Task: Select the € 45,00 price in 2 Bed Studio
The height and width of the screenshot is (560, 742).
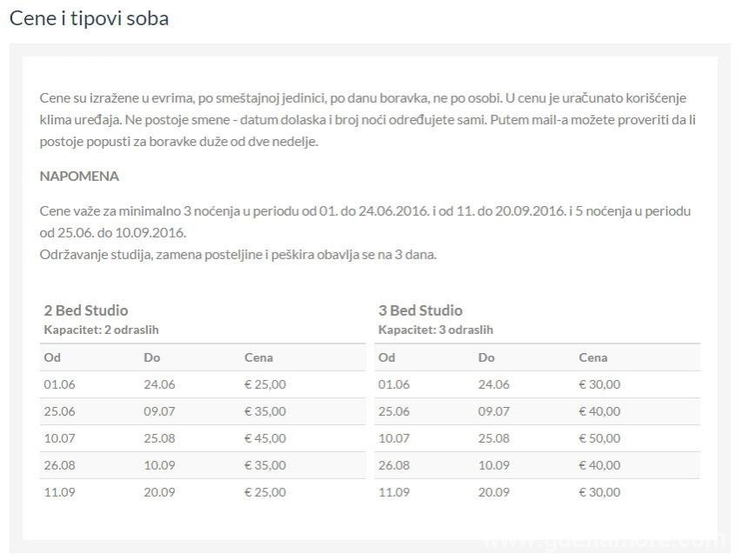Action: 265,438
